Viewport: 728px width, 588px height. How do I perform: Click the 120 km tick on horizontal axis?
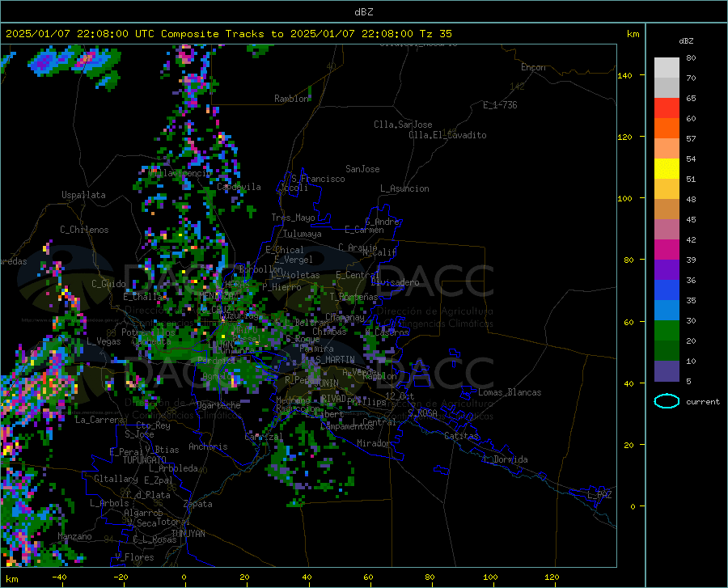click(552, 577)
